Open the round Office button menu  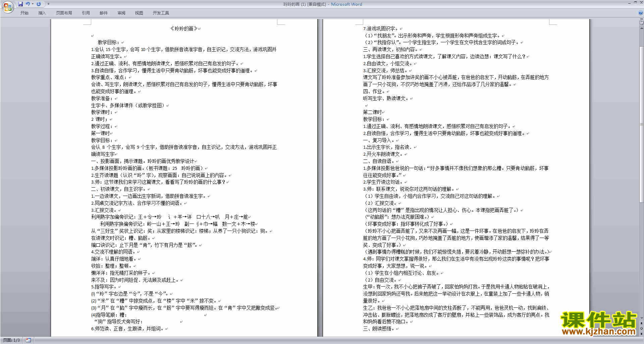coord(7,7)
